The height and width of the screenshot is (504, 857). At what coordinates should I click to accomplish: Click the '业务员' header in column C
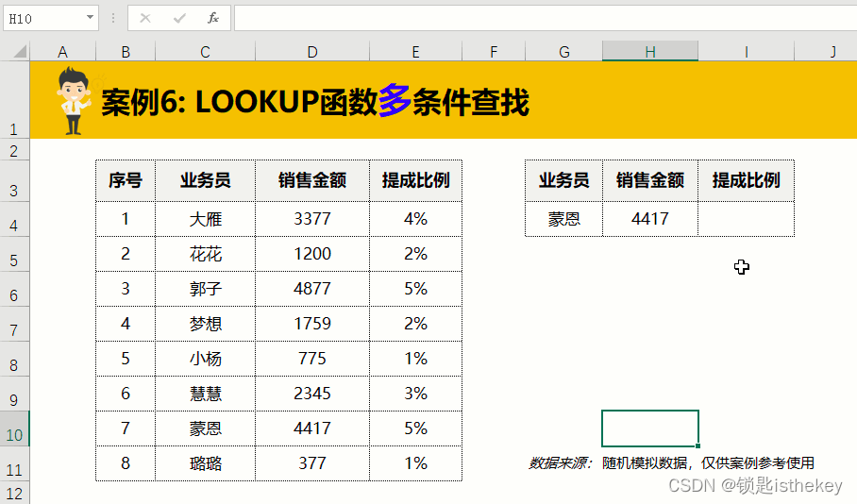tap(205, 180)
